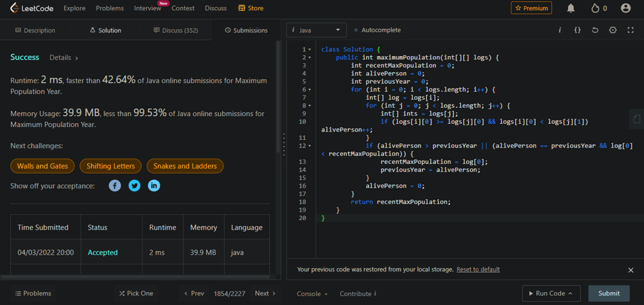This screenshot has width=644, height=305.
Task: Collapse code fold arrow on line 12
Action: point(310,146)
